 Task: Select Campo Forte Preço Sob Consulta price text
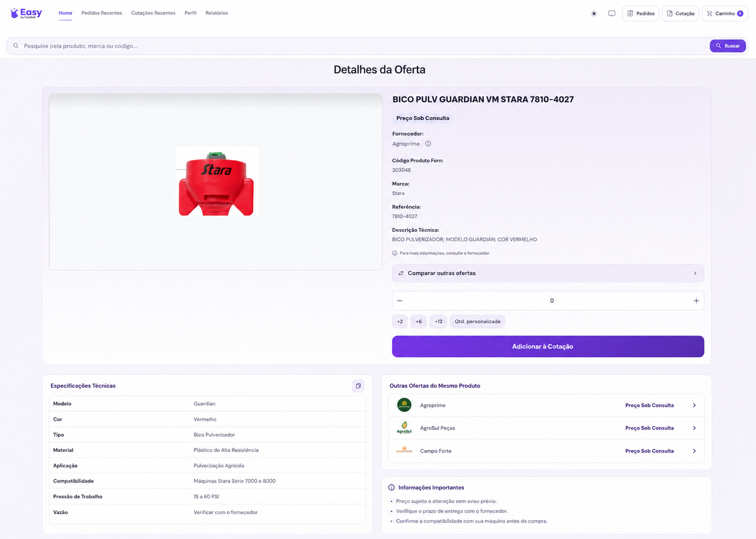click(649, 451)
